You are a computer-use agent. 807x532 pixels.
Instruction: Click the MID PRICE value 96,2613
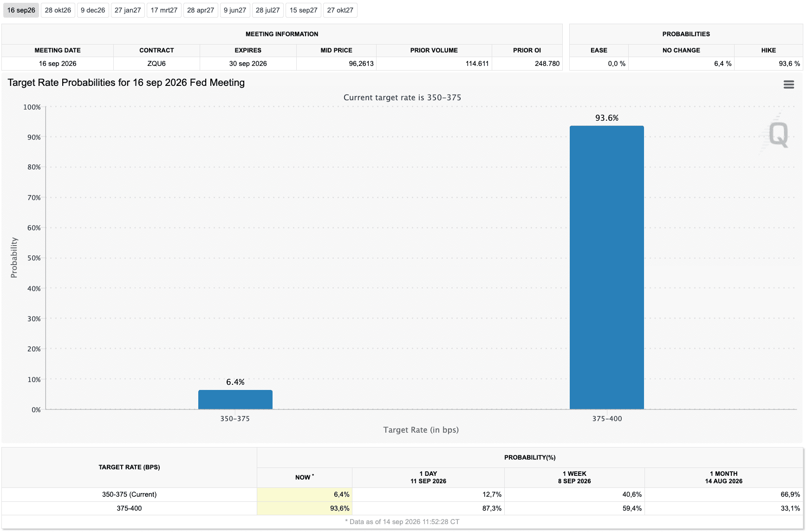pyautogui.click(x=361, y=64)
